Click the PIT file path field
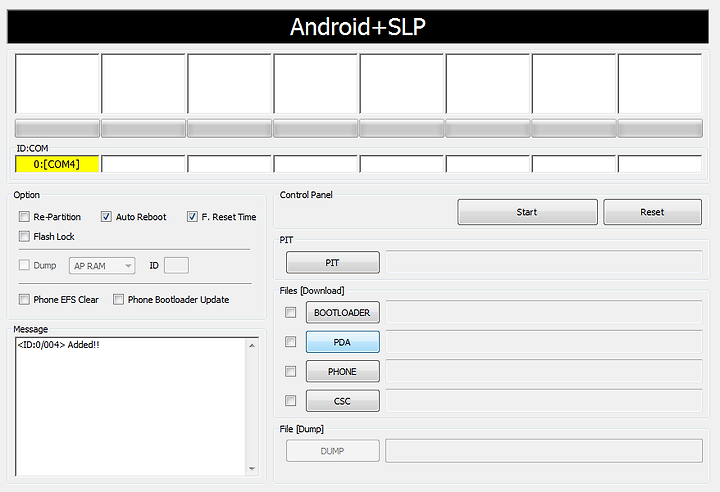Image resolution: width=720 pixels, height=492 pixels. [544, 262]
